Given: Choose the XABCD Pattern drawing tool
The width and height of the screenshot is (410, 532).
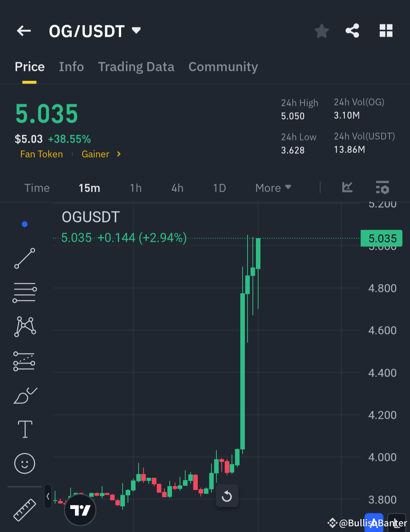Looking at the screenshot, I should point(24,326).
